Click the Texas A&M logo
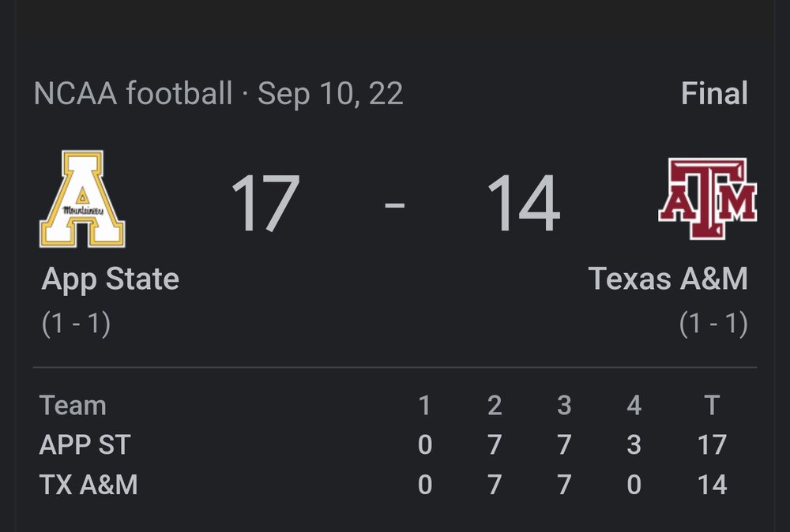 pos(708,198)
